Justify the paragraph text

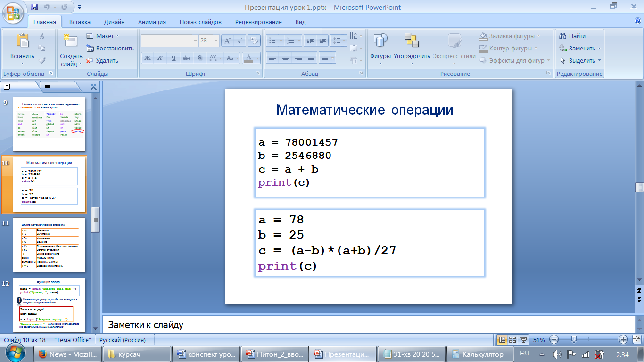pyautogui.click(x=311, y=58)
